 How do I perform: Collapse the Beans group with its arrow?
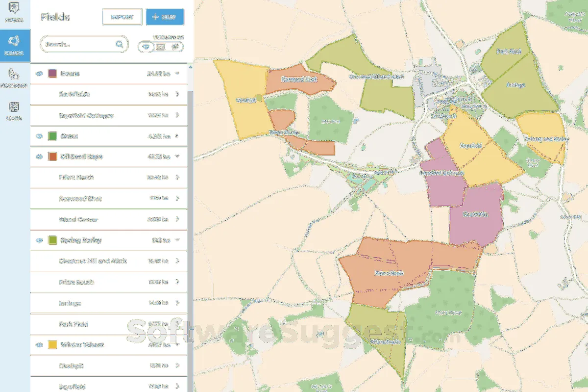[x=177, y=74]
